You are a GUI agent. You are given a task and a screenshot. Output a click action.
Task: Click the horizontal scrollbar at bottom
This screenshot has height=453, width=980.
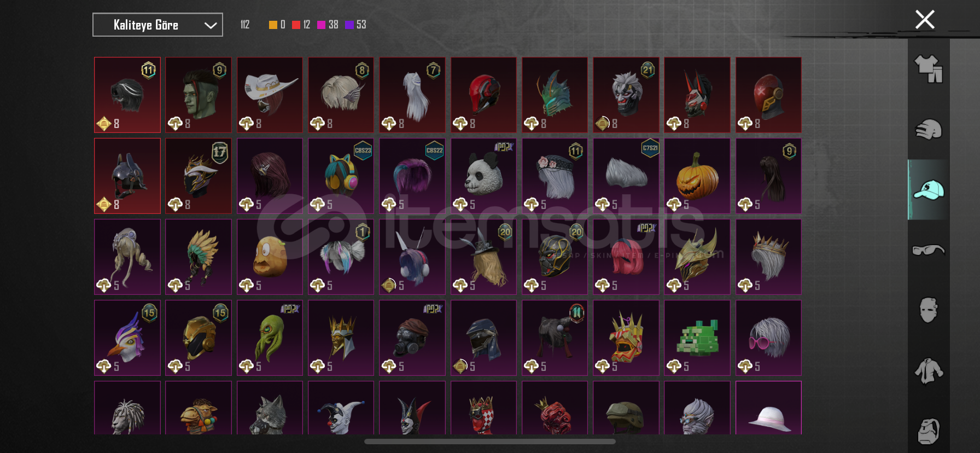[490, 442]
